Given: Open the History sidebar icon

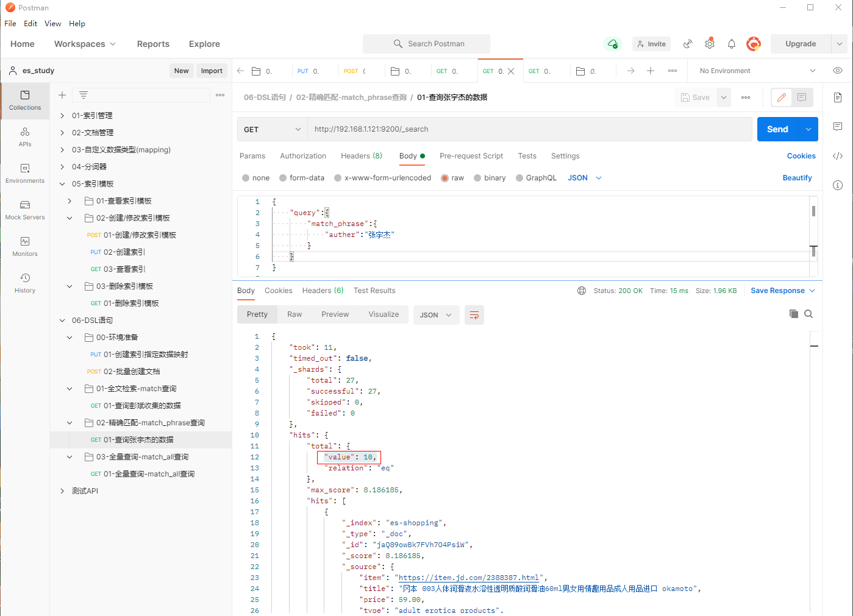Looking at the screenshot, I should pos(25,283).
